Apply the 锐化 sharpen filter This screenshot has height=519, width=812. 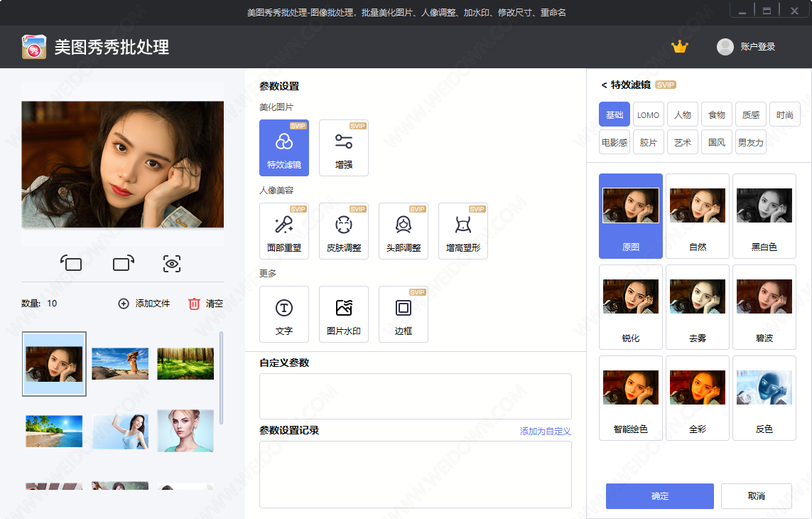tap(631, 307)
